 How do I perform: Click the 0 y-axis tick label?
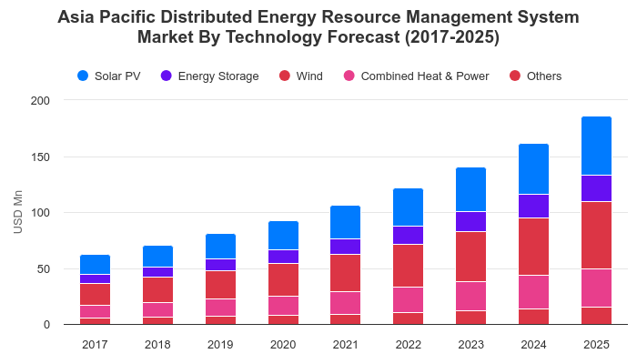[46, 325]
